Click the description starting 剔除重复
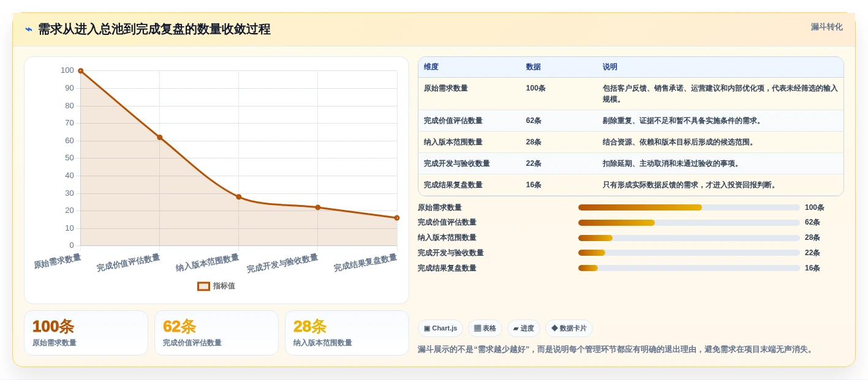Viewport: 868px width, 380px height. 684,121
